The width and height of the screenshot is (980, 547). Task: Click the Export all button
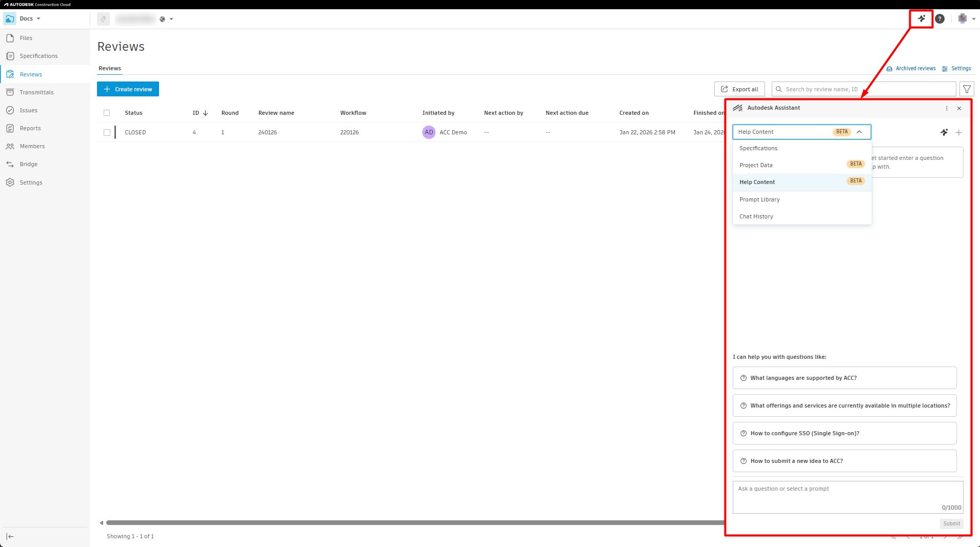click(739, 89)
